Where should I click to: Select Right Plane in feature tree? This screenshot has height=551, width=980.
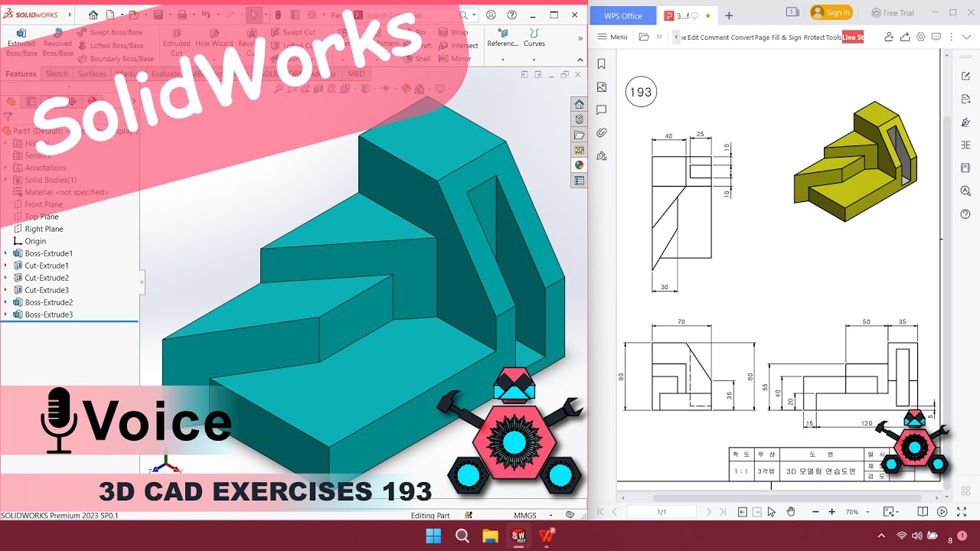(x=44, y=229)
